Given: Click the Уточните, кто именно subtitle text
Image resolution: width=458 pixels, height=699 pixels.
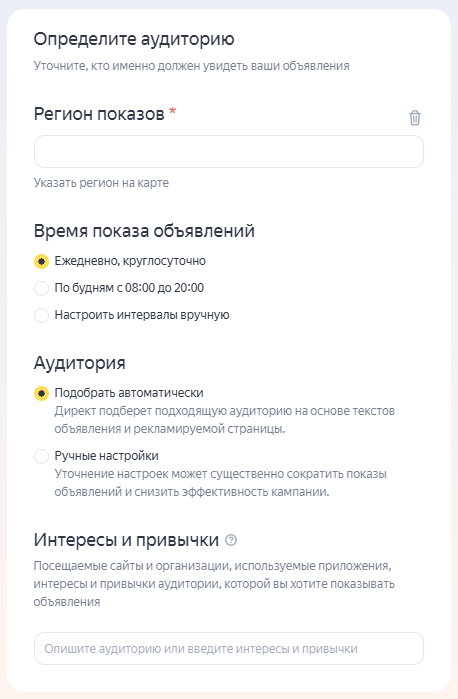Looking at the screenshot, I should [192, 66].
